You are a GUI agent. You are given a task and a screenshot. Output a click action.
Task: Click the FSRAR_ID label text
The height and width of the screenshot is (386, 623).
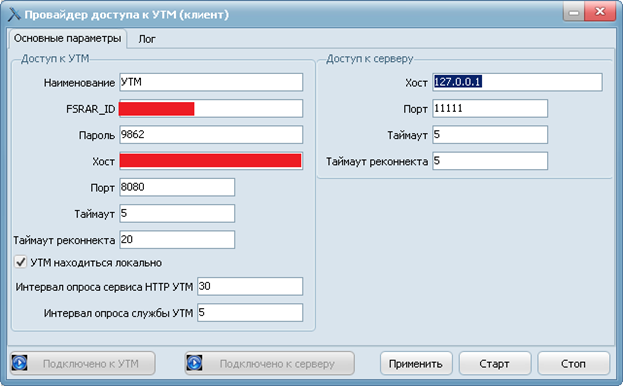90,109
